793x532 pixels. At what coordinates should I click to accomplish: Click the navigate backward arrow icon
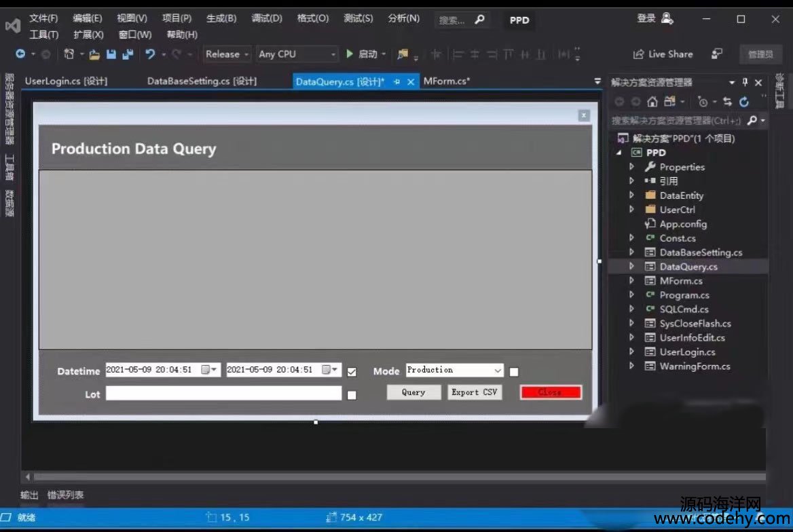[20, 54]
